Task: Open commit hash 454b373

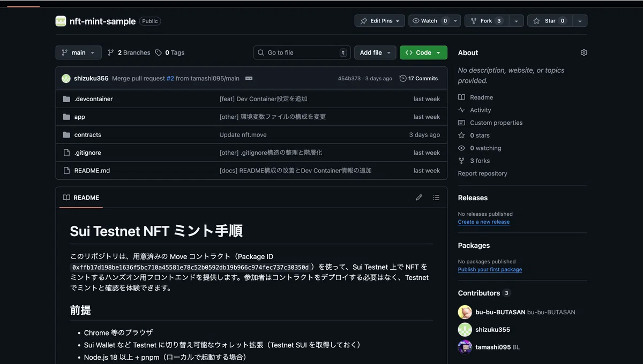Action: (x=349, y=78)
